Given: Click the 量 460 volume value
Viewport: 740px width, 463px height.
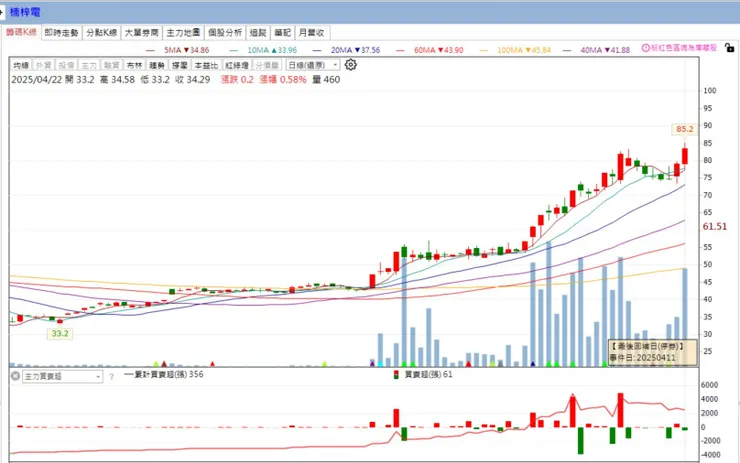Looking at the screenshot, I should tap(326, 80).
